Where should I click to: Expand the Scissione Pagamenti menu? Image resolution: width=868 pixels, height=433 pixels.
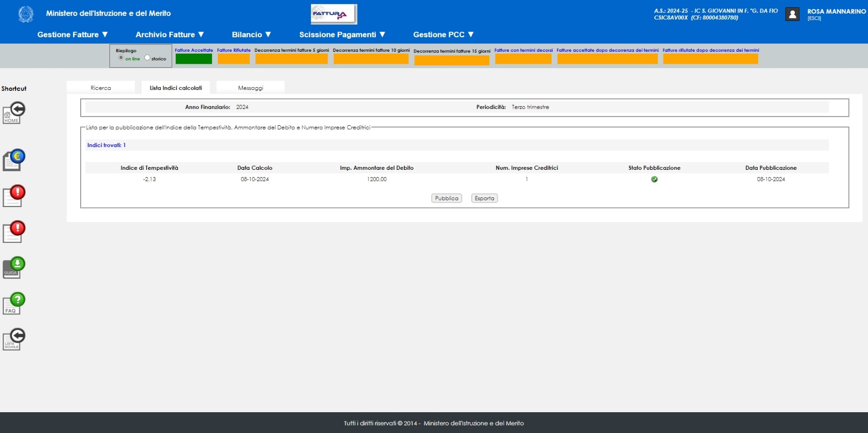(342, 35)
